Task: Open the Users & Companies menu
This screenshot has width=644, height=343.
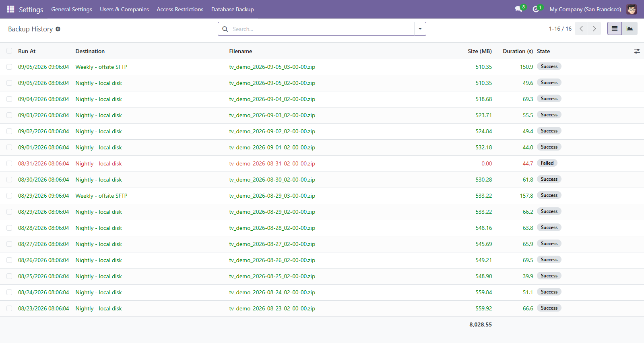Action: pos(124,9)
